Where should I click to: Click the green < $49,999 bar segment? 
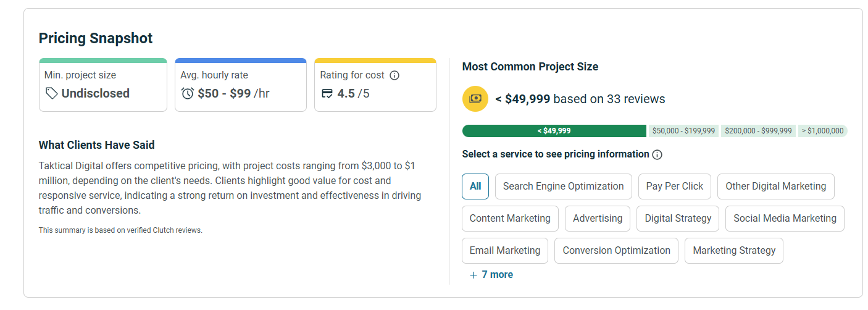click(554, 131)
